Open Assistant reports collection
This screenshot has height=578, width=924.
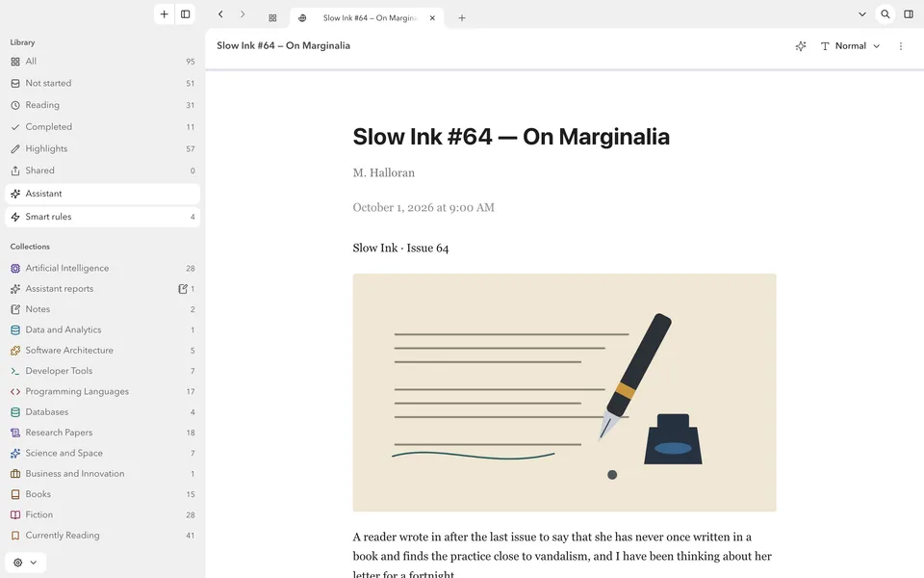pyautogui.click(x=103, y=288)
